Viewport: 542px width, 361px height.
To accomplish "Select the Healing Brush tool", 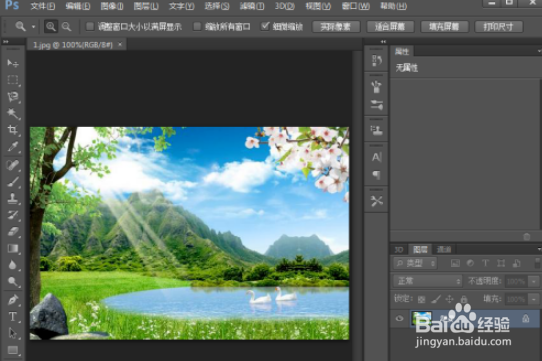I will (13, 165).
